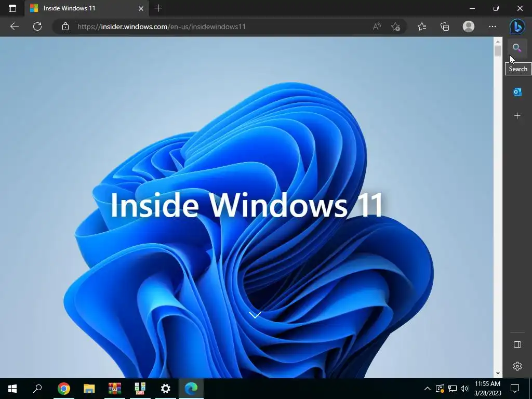Image resolution: width=532 pixels, height=399 pixels.
Task: Open WinRAR from the taskbar
Action: pyautogui.click(x=115, y=389)
